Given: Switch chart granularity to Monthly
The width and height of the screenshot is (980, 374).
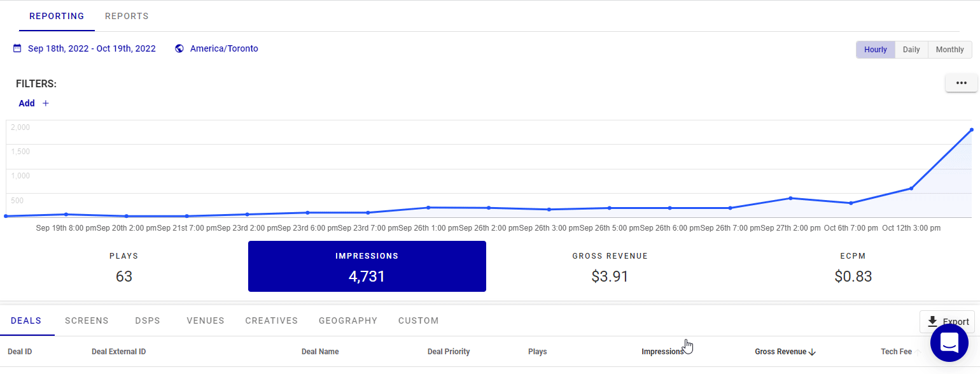Looking at the screenshot, I should click(950, 50).
